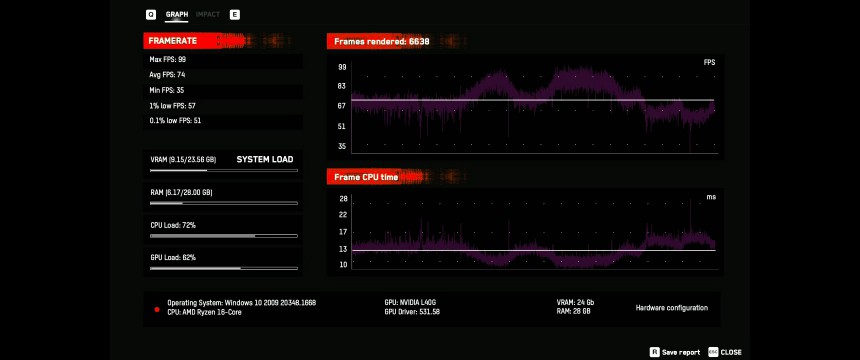Click the GPU Driver: 531.58 line
This screenshot has height=360, width=860.
(x=412, y=312)
